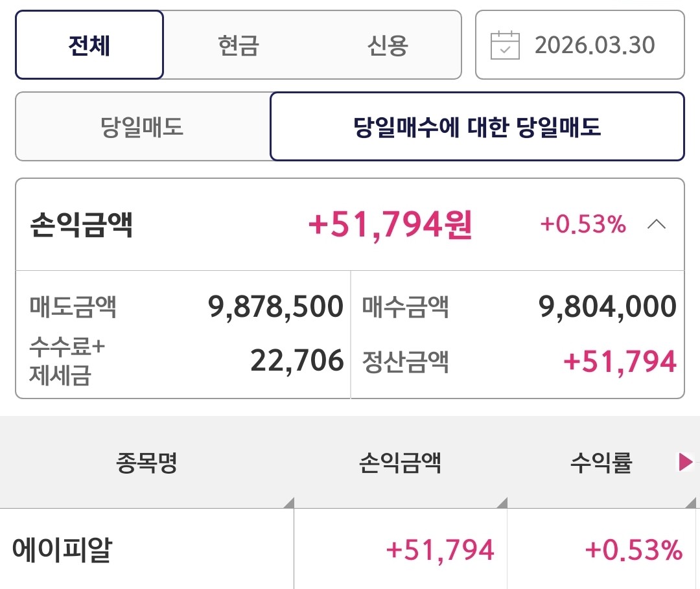Choose the 당일매수에 대한 당일매도 tab

point(477,126)
